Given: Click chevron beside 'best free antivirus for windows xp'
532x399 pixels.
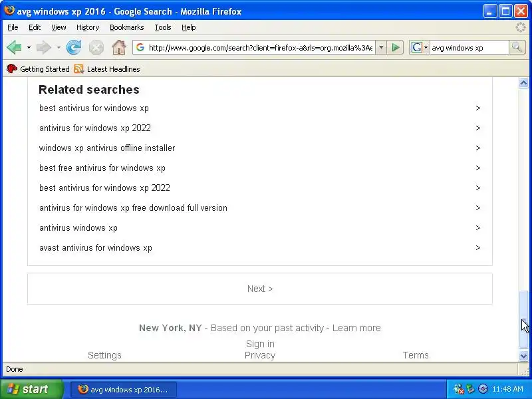Looking at the screenshot, I should pos(477,168).
